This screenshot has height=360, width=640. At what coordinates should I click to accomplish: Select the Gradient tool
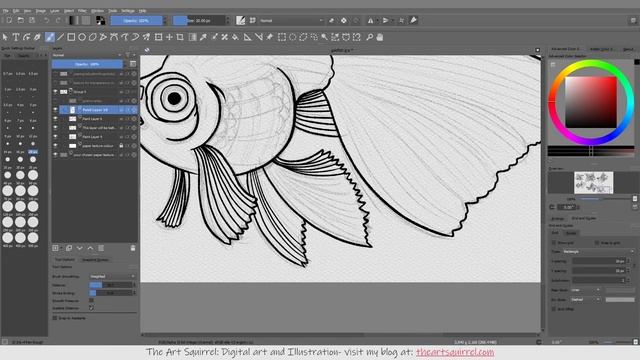[193, 37]
